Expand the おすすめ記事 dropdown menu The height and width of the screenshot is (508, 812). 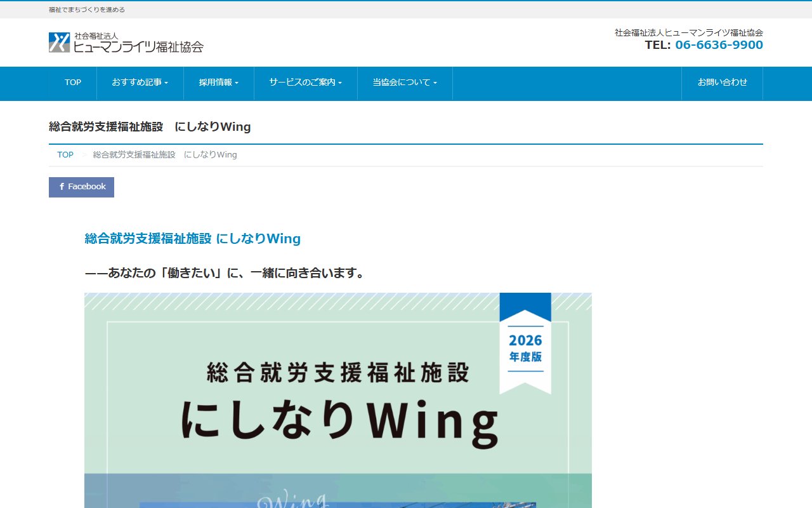(140, 83)
